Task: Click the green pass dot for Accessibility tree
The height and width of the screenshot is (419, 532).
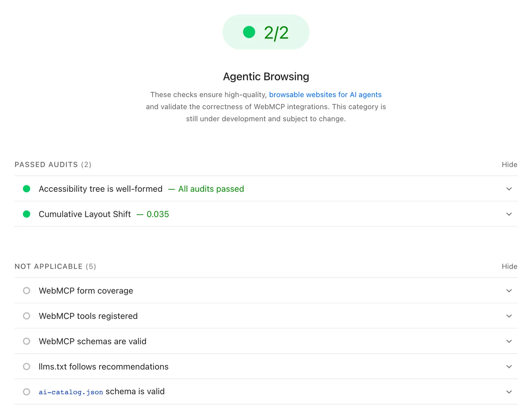Action: (27, 189)
